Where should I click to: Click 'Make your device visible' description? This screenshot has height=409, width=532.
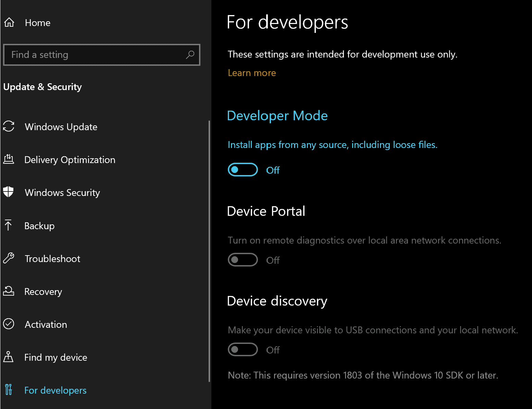(373, 330)
